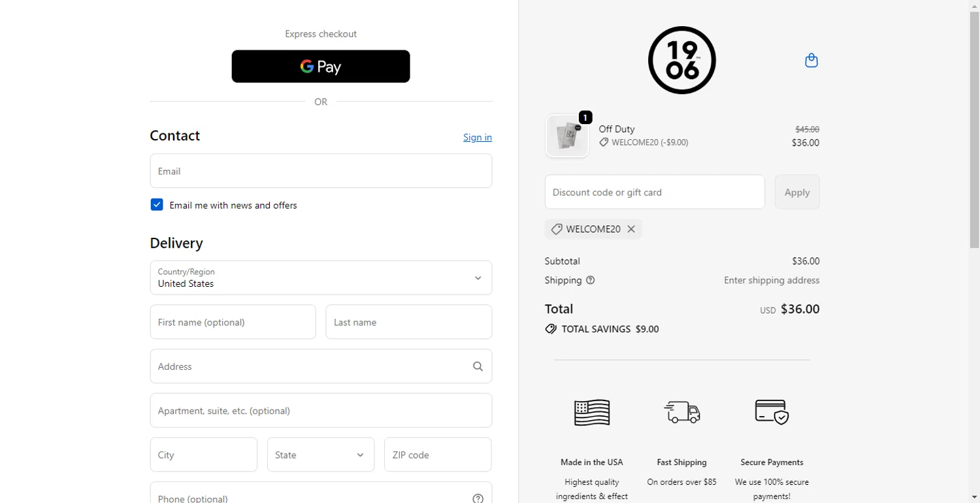Viewport: 980px width, 503px height.
Task: Click the Off Duty product name
Action: pyautogui.click(x=617, y=129)
